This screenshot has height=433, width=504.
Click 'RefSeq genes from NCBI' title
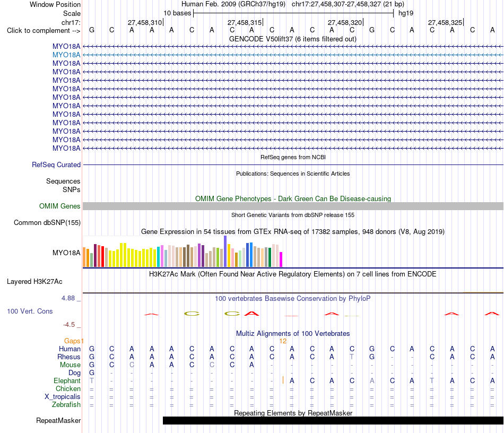pos(293,157)
